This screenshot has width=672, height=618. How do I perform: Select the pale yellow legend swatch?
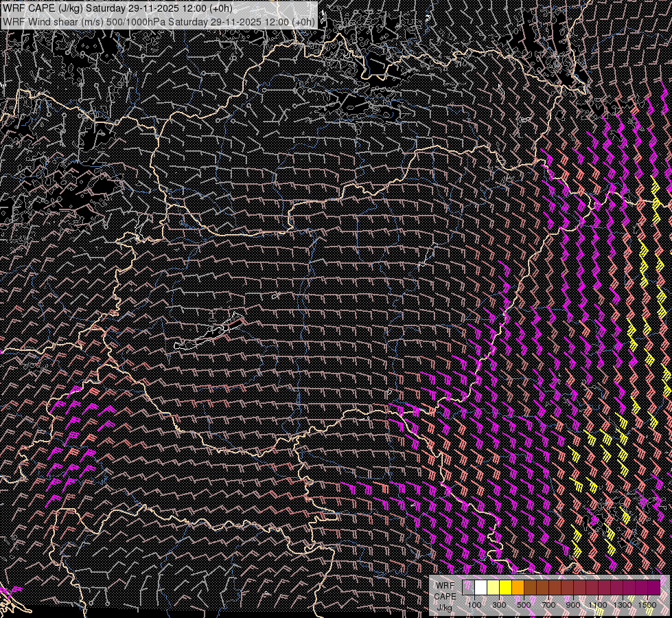tap(494, 588)
